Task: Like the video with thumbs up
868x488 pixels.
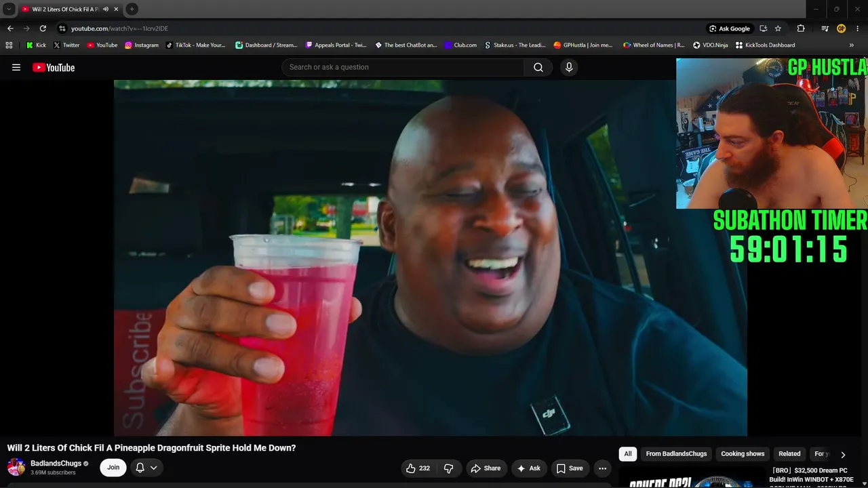Action: pos(418,468)
